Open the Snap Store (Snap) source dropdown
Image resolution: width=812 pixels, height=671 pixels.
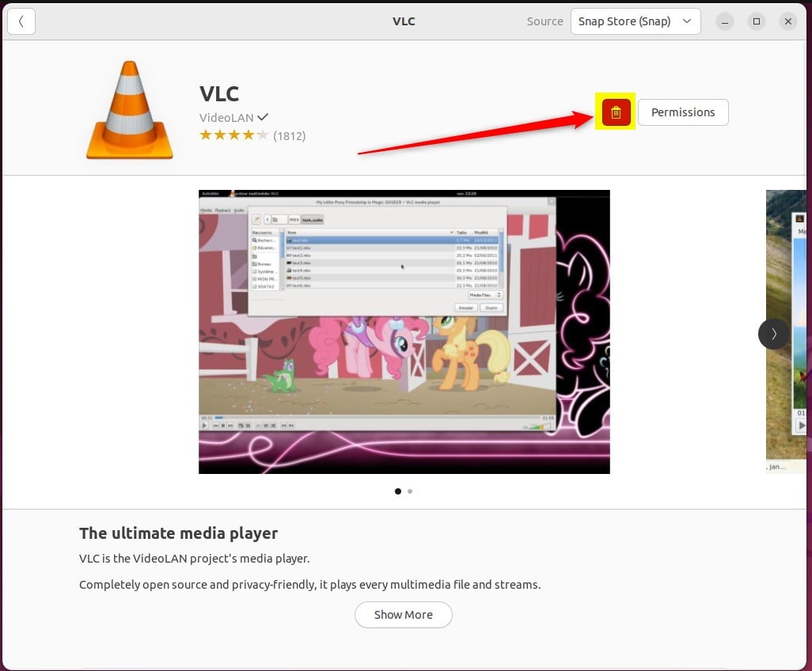click(x=636, y=21)
